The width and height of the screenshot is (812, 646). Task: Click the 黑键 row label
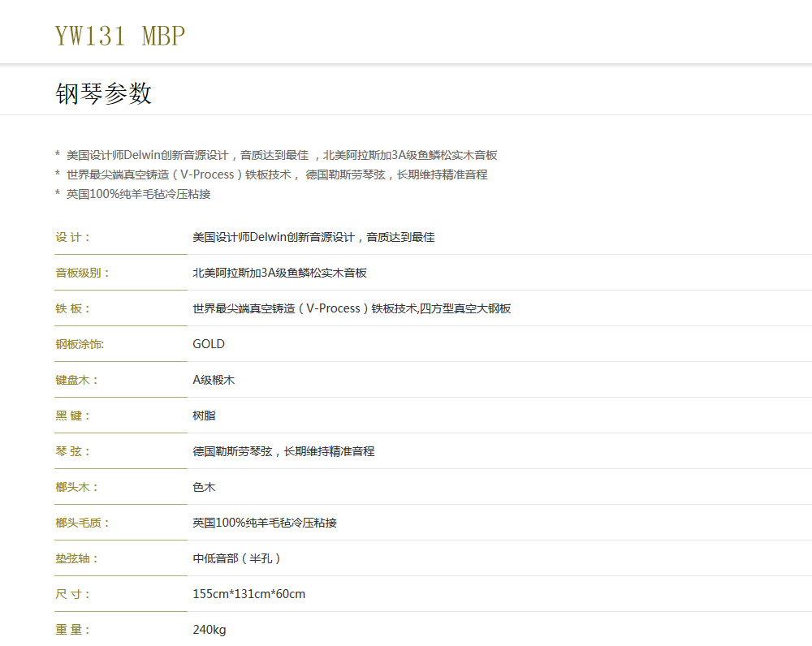[72, 416]
